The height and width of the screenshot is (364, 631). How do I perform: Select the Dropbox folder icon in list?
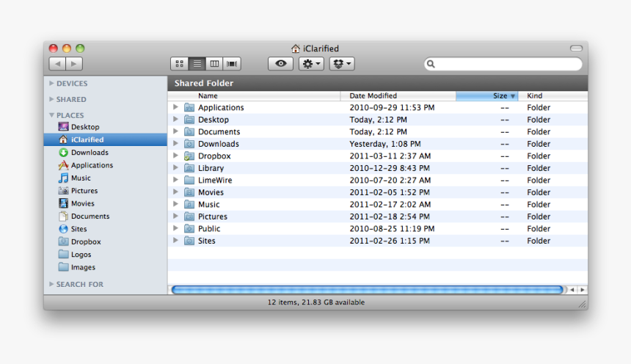click(189, 156)
